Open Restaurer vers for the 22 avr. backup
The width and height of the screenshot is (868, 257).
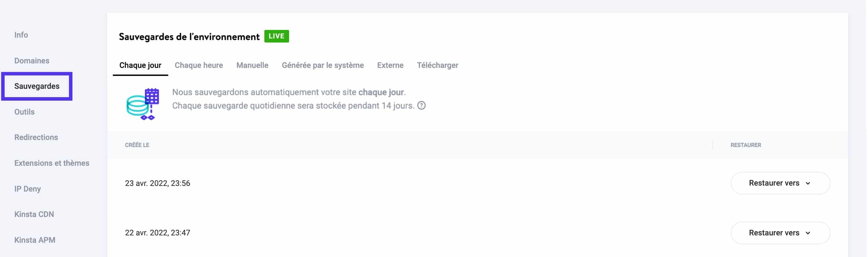[x=780, y=233]
